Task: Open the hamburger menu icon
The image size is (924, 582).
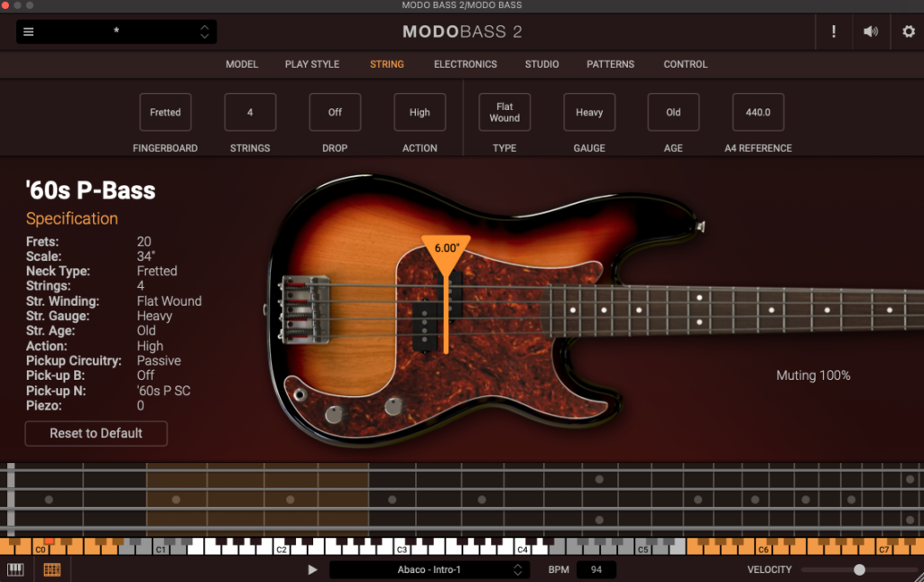Action: (28, 32)
